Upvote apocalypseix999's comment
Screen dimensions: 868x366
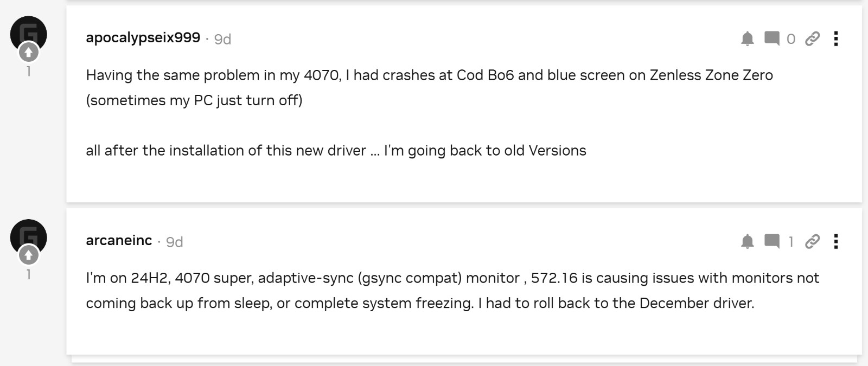(29, 53)
